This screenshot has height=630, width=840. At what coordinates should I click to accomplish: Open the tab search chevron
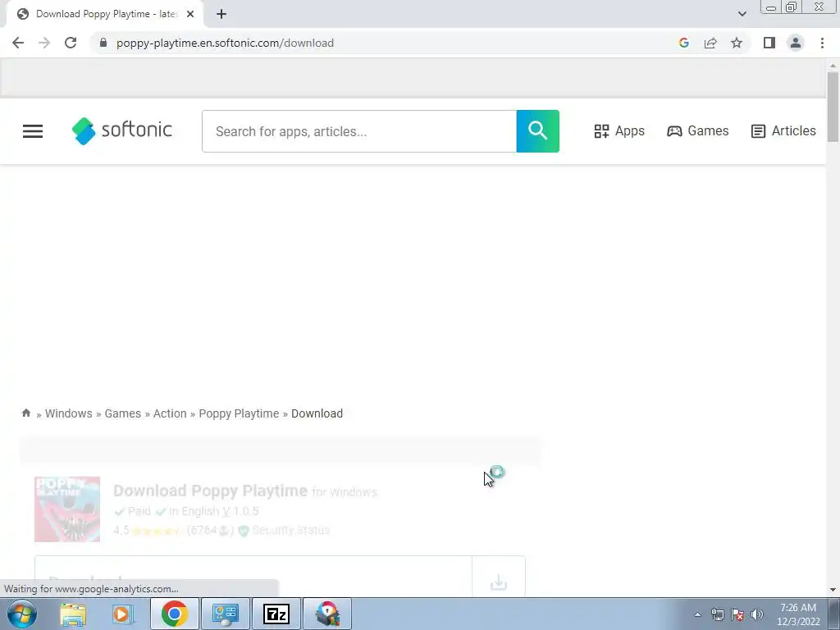tap(742, 14)
